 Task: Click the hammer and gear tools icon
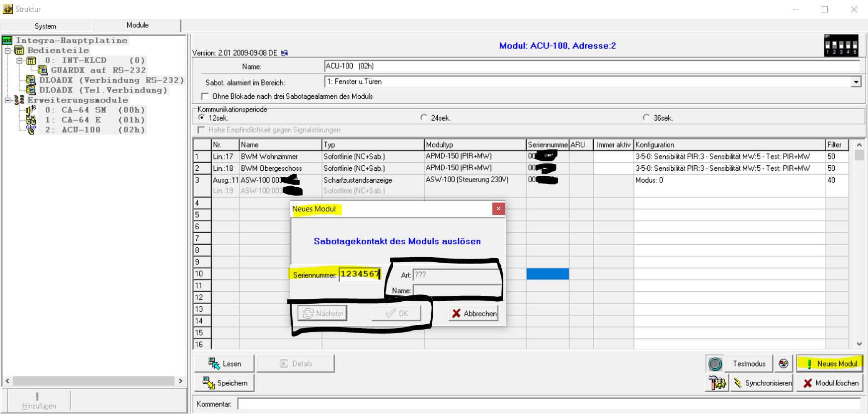[717, 383]
